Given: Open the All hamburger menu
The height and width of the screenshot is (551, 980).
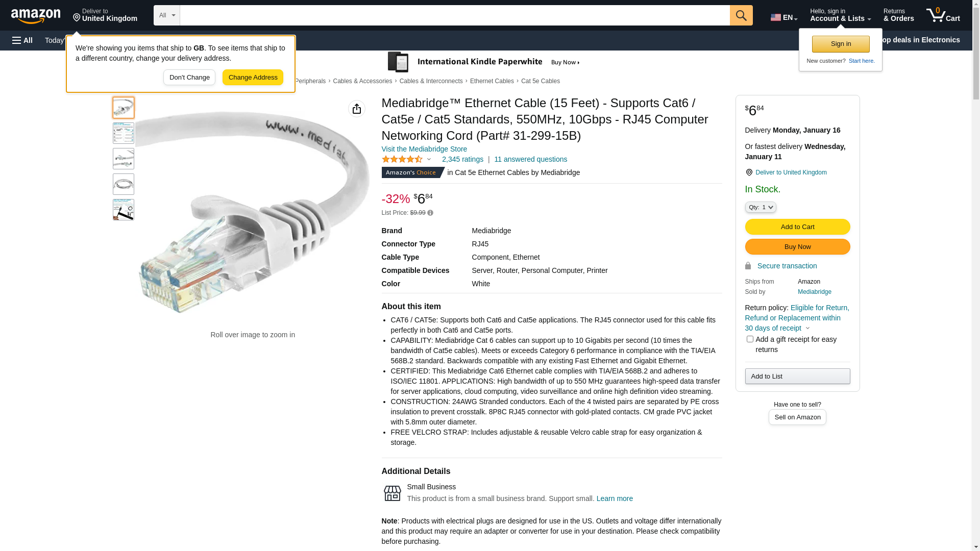Looking at the screenshot, I should [x=22, y=40].
